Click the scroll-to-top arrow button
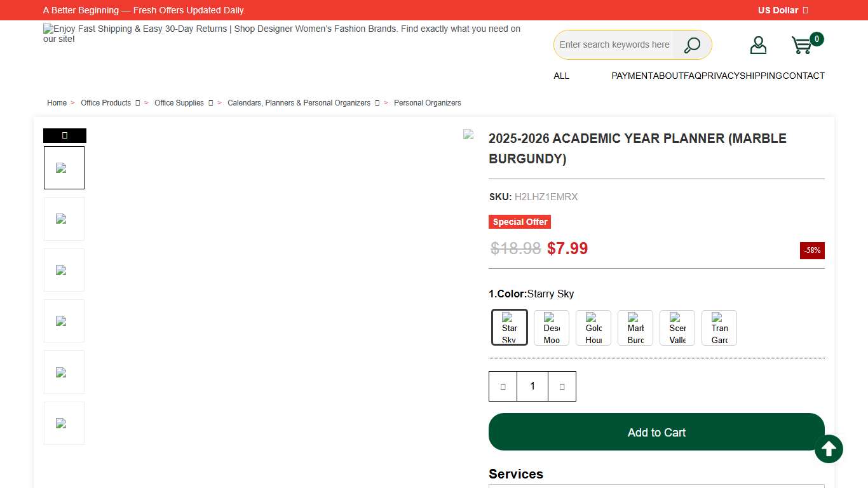Screen dimensions: 868x488 (829, 449)
